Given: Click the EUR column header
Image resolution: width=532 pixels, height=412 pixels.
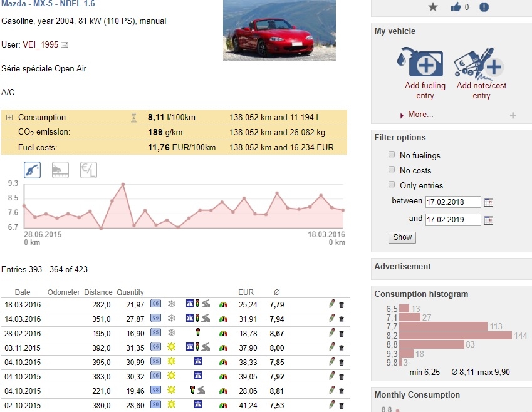Looking at the screenshot, I should pyautogui.click(x=246, y=292).
